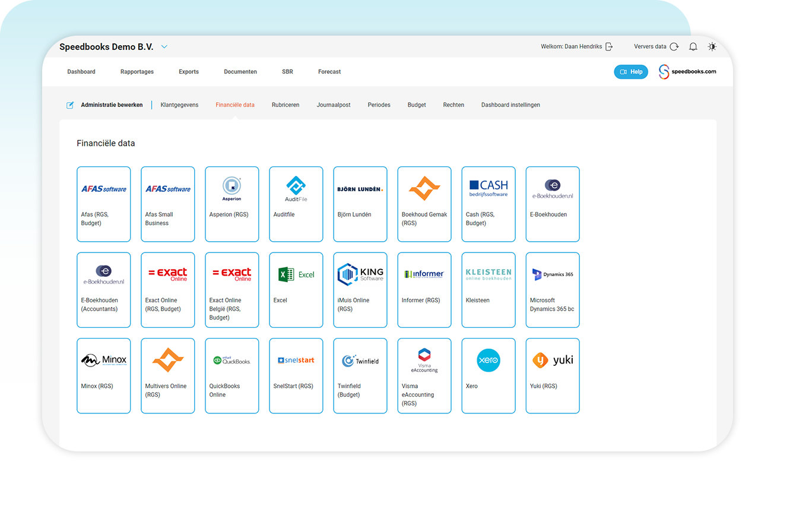Screen dimensions: 812x531
Task: Pick the Excel card
Action: [296, 290]
